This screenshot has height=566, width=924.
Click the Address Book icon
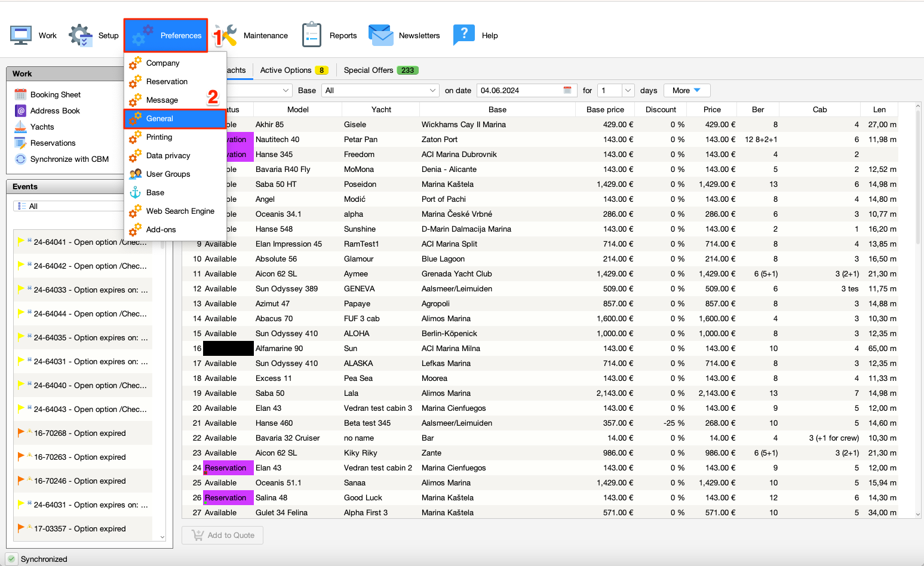tap(21, 110)
